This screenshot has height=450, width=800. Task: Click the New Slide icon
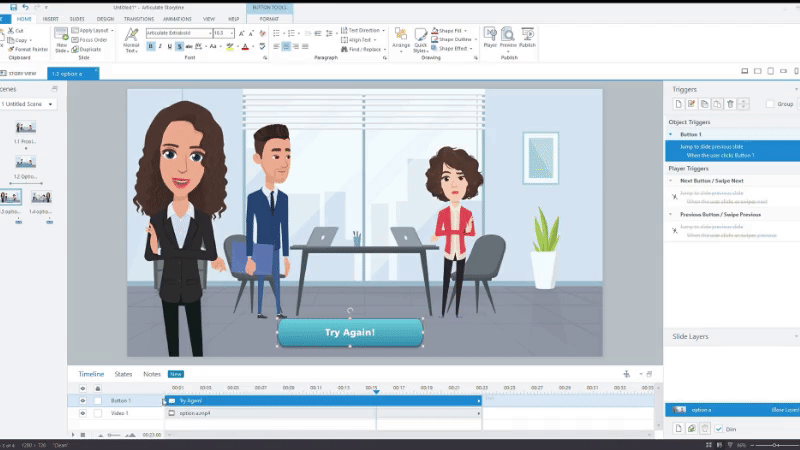(62, 37)
